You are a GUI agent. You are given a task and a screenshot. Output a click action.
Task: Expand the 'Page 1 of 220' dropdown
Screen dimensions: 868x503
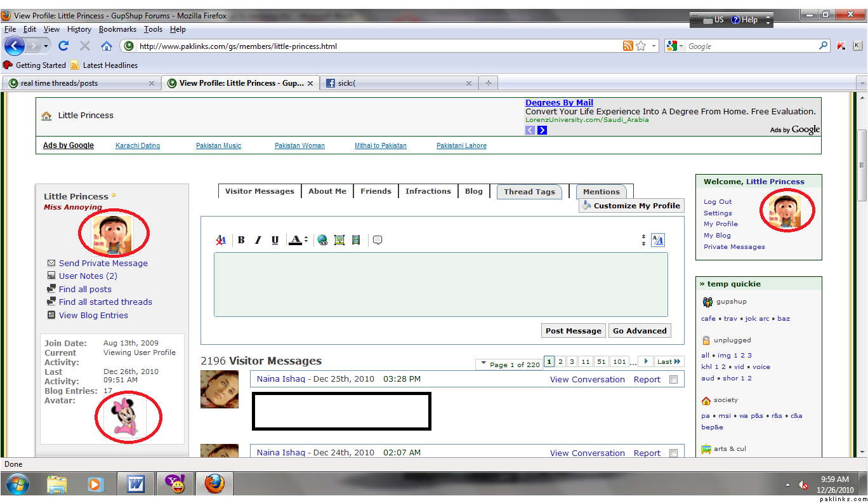click(x=483, y=365)
